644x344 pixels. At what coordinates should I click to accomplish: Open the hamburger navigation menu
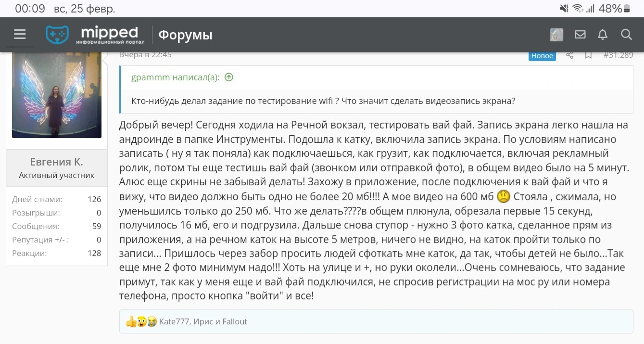(20, 35)
